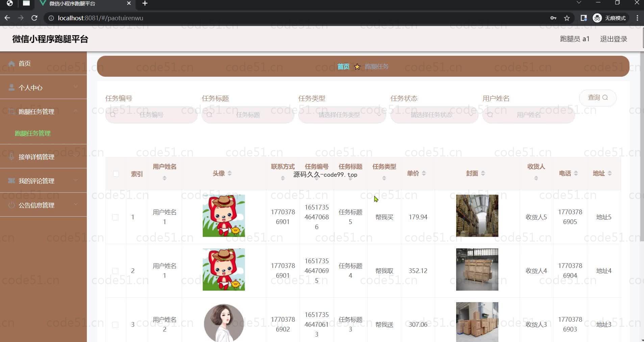
Task: Open a new browser tab with plus icon
Action: tap(145, 3)
